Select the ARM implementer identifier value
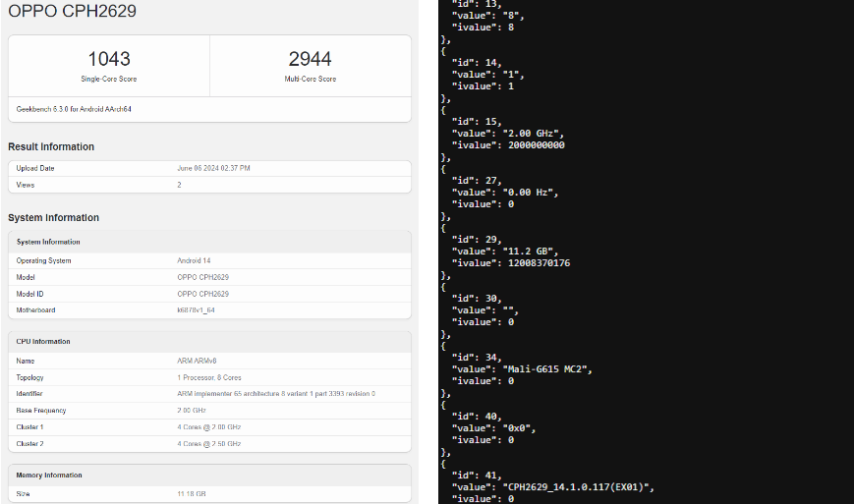The width and height of the screenshot is (854, 504). [276, 394]
